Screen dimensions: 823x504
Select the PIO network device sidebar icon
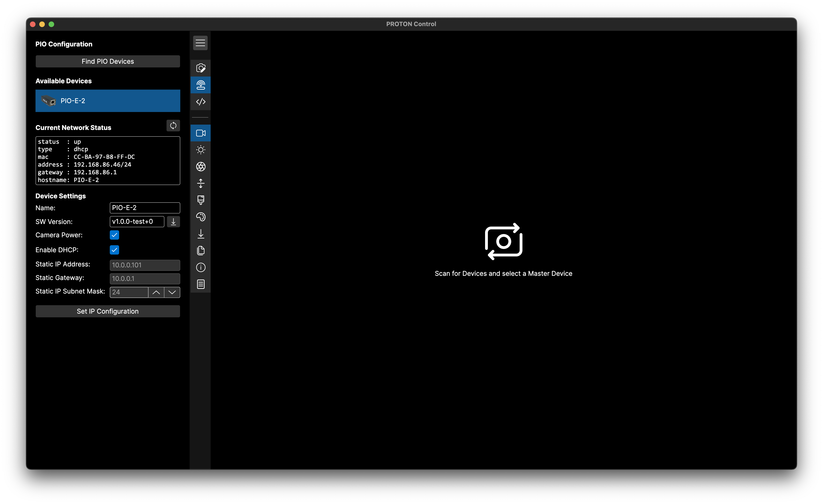(200, 85)
